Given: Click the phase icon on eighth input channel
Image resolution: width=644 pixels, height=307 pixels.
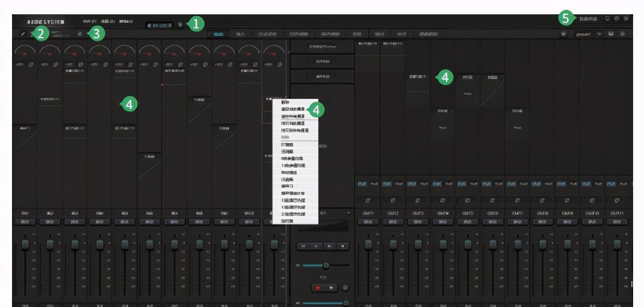Looking at the screenshot, I should 205,64.
